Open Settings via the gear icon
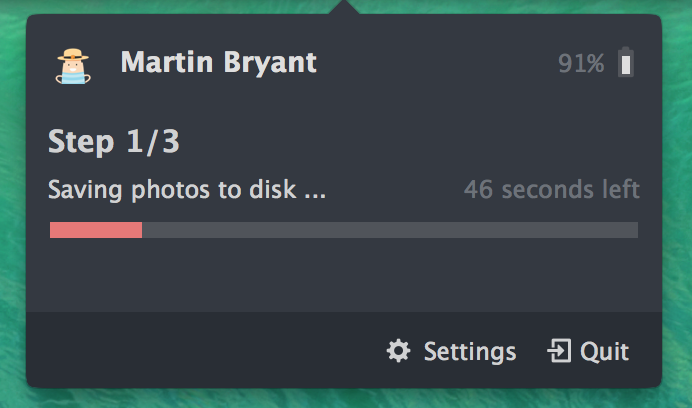Image resolution: width=692 pixels, height=408 pixels. 399,351
